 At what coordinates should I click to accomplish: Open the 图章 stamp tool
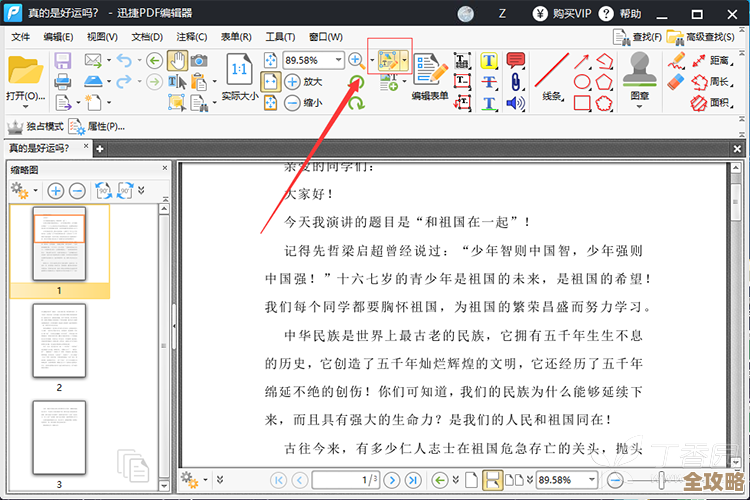tap(638, 74)
